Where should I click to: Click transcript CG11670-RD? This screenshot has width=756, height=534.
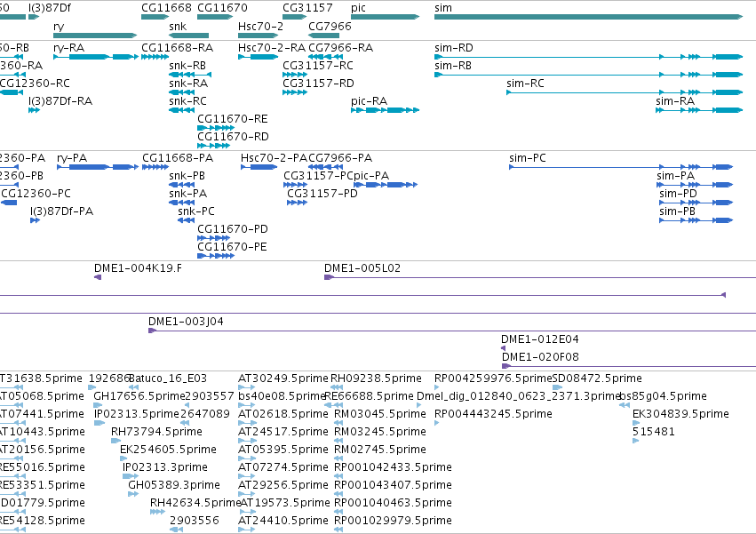pos(213,146)
